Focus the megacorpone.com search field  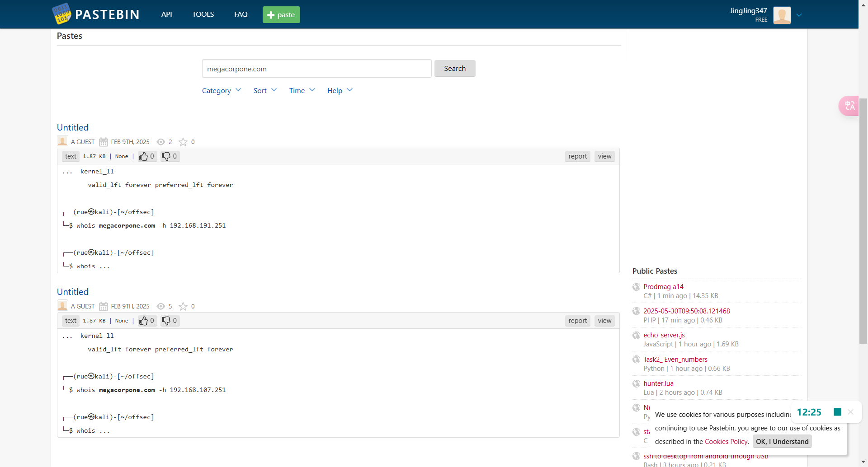[x=316, y=69]
